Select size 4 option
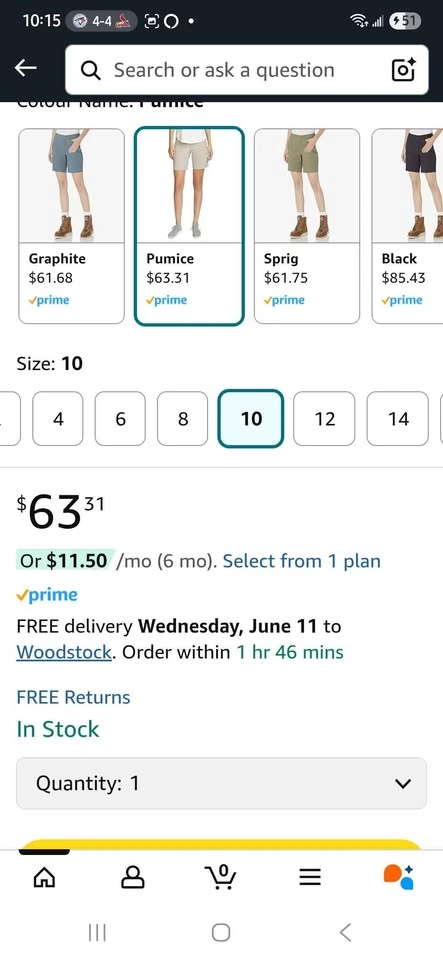Image resolution: width=443 pixels, height=960 pixels. (x=58, y=419)
